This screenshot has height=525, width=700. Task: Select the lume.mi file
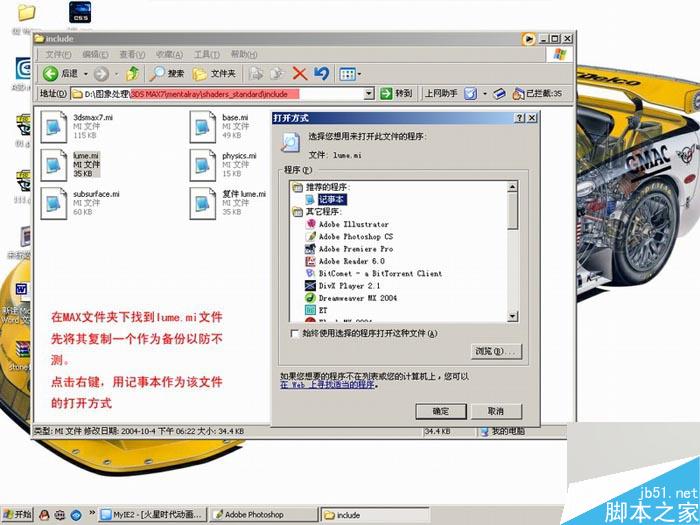(x=71, y=165)
